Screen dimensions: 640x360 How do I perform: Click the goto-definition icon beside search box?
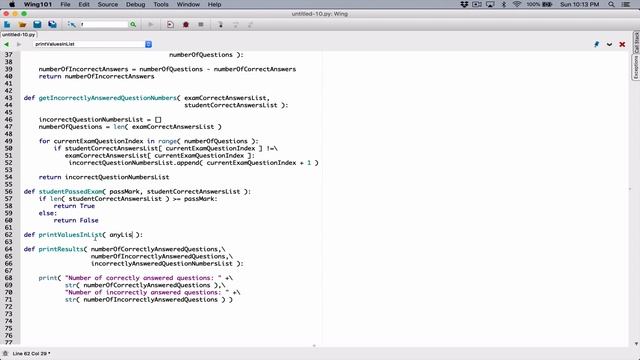72,24
